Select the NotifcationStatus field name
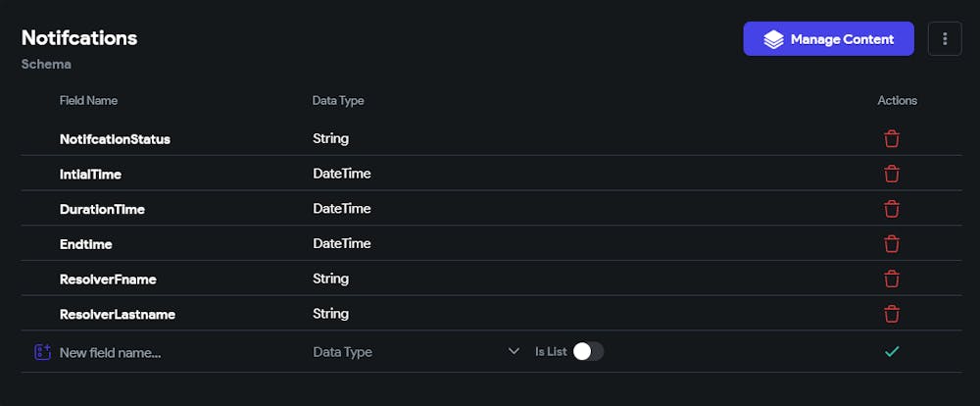The height and width of the screenshot is (406, 980). [115, 139]
